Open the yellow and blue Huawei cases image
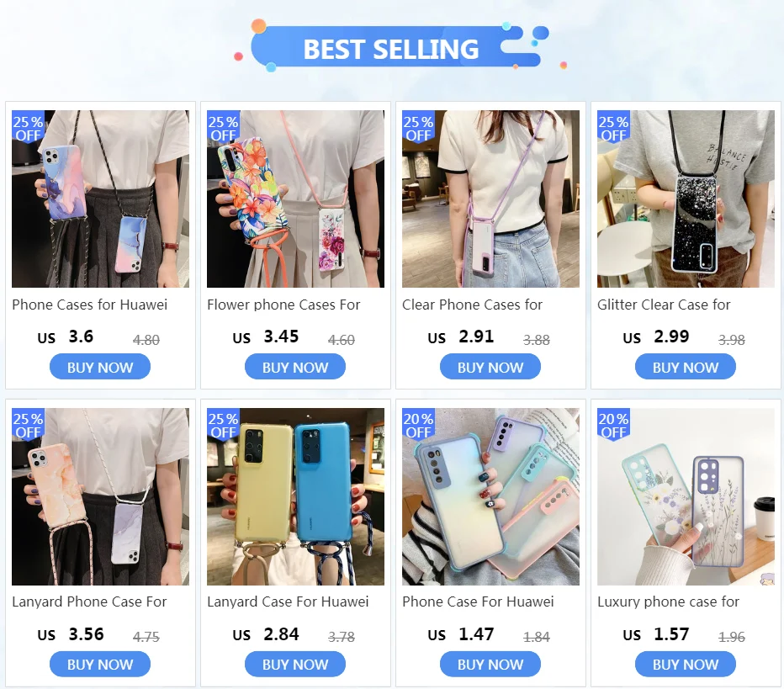The width and height of the screenshot is (784, 689). pyautogui.click(x=295, y=496)
